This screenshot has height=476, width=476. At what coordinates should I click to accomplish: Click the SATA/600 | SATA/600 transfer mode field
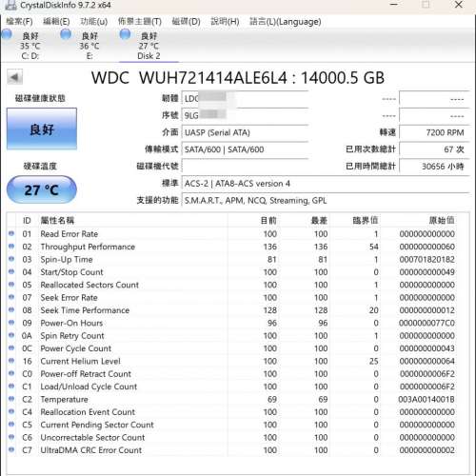[245, 149]
